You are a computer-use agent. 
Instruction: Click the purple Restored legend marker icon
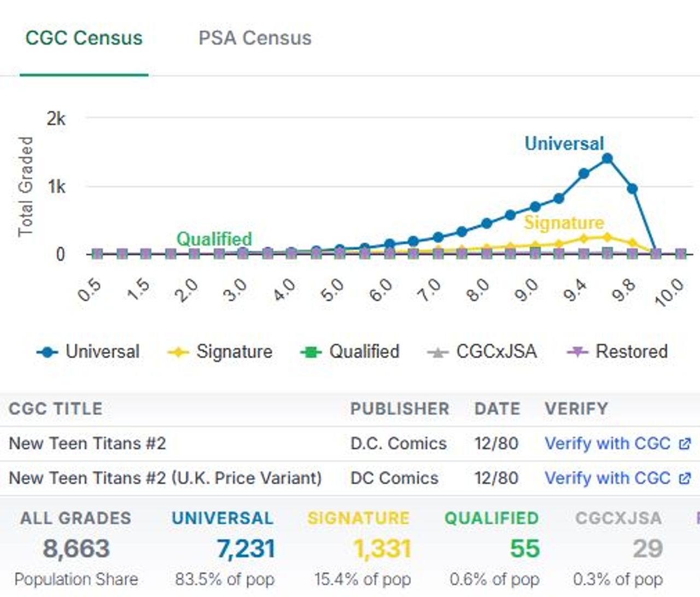(x=577, y=352)
